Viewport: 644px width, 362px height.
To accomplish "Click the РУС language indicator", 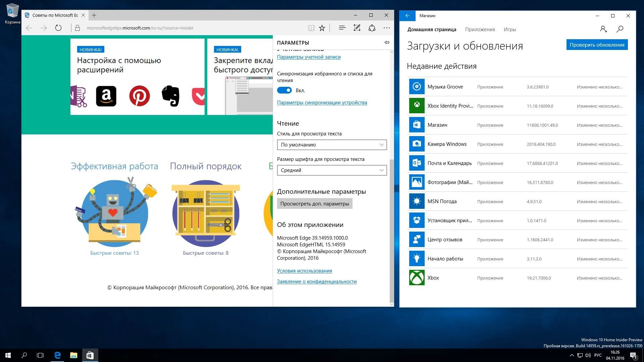I will (598, 355).
